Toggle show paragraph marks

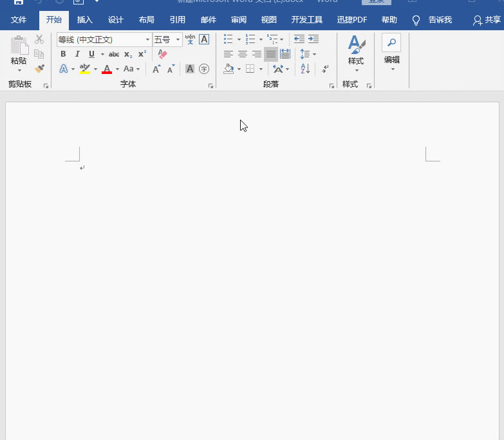325,69
